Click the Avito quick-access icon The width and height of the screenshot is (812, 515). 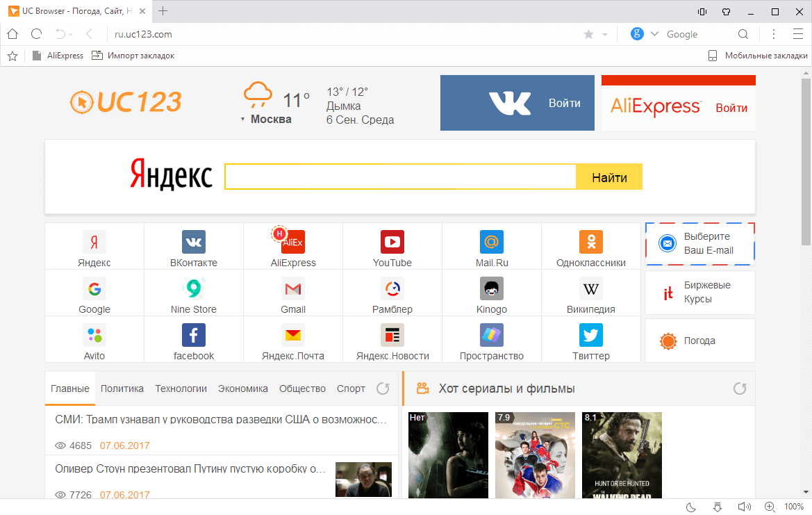[x=94, y=335]
